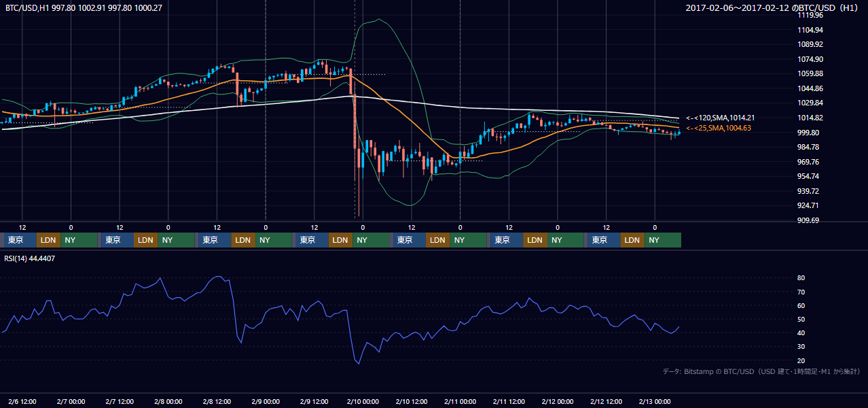Select the 2/11 12:00 time label
The image size is (868, 408).
coord(509,401)
